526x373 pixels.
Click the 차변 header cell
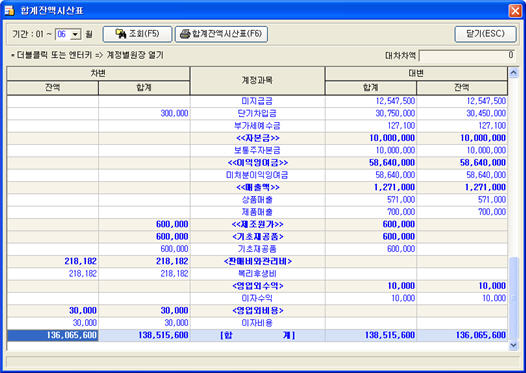coord(98,73)
